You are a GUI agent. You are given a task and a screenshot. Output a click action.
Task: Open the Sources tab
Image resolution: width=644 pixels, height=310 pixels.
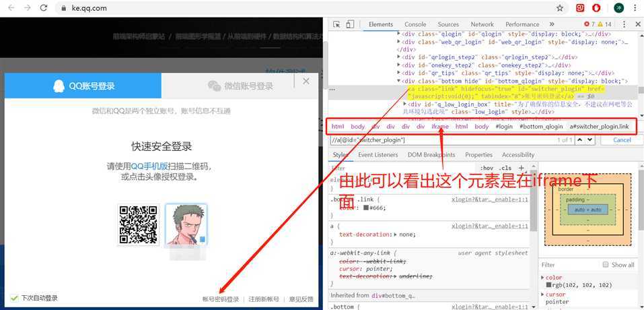tap(448, 24)
